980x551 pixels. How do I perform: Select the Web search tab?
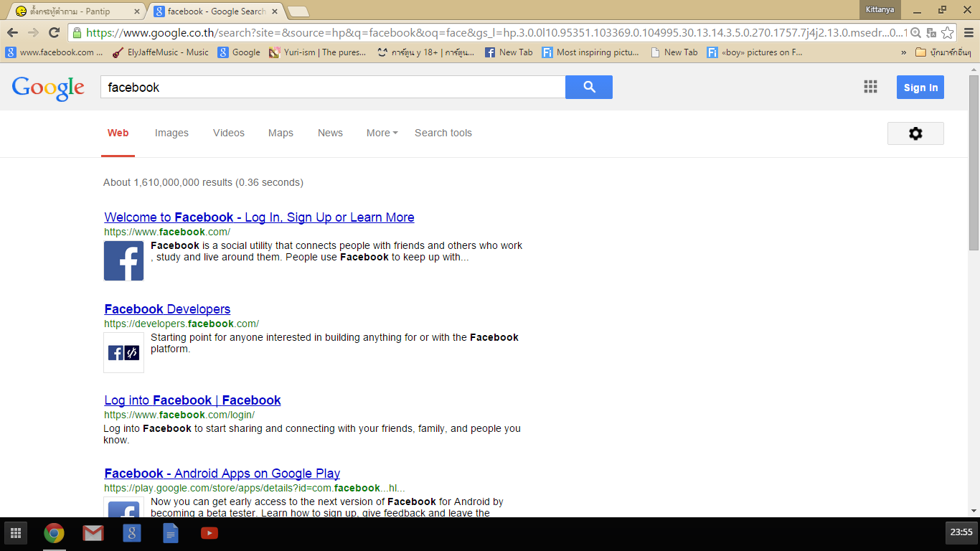click(118, 133)
